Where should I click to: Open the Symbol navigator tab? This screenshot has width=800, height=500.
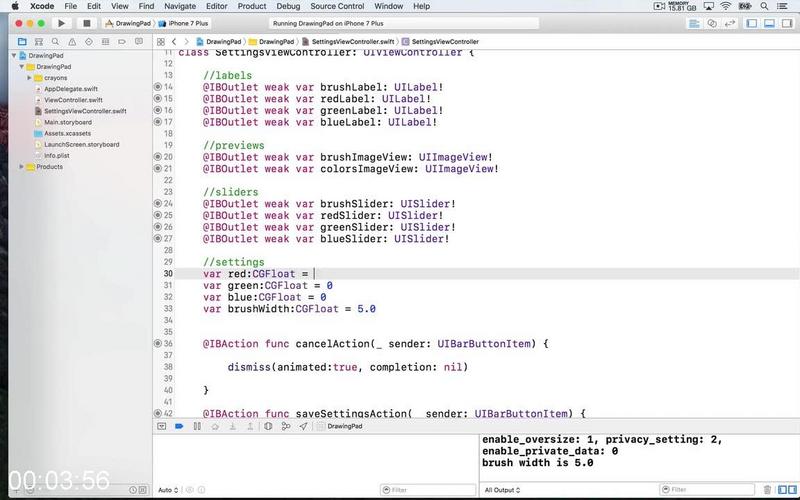(39, 42)
